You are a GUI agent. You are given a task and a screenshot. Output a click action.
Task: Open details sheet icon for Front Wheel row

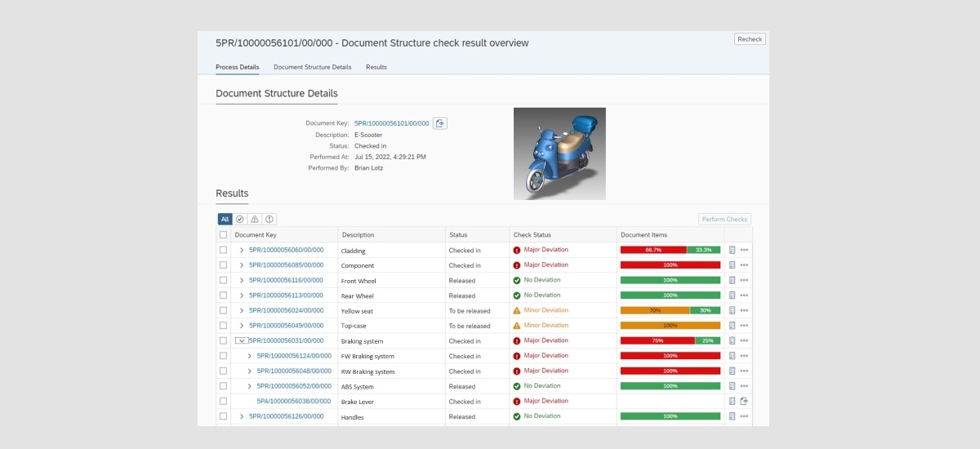733,280
